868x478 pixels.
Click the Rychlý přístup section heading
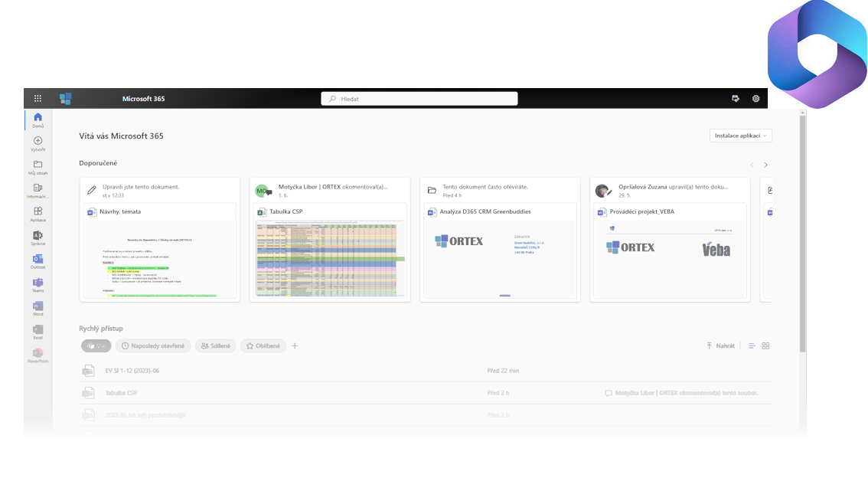(x=101, y=329)
